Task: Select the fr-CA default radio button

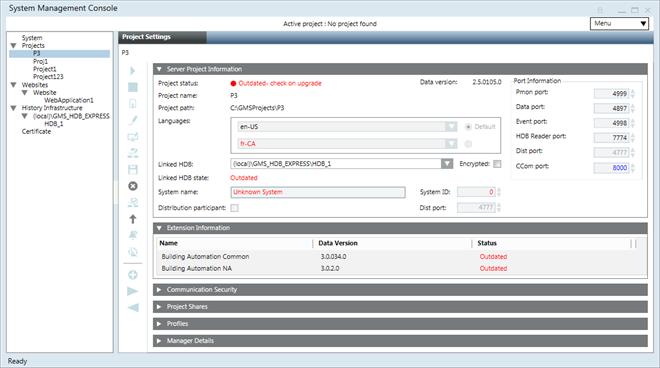Action: click(x=468, y=144)
